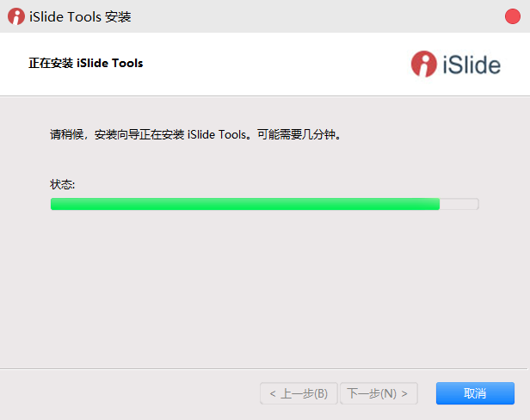Click the 正在安装 iSlide Tools heading

[x=86, y=63]
